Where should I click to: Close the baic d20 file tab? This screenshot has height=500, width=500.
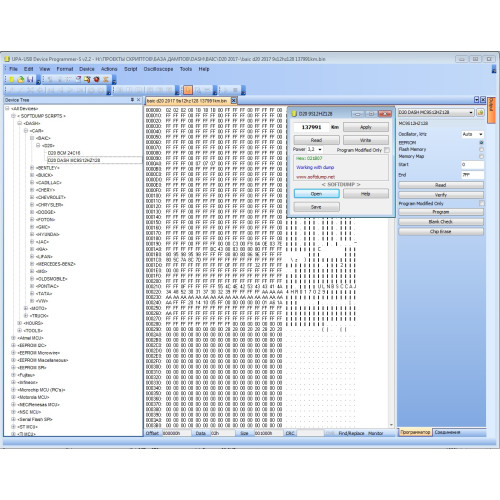point(234,100)
